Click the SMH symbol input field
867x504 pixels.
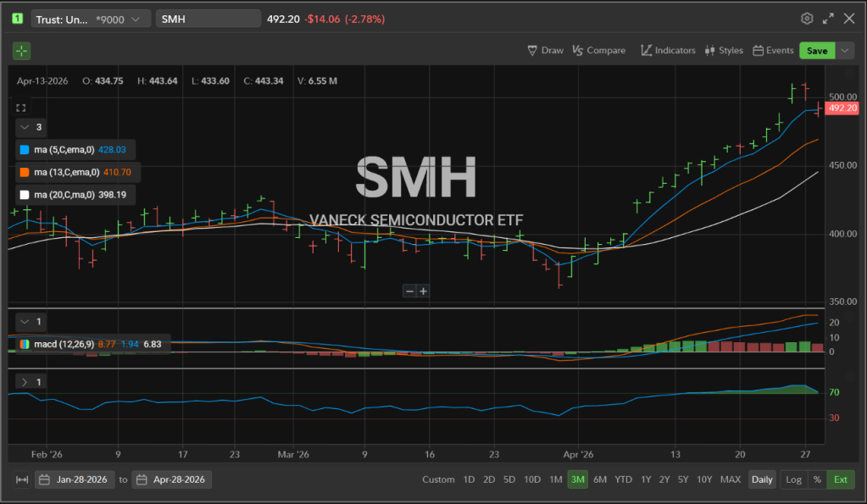(x=208, y=19)
